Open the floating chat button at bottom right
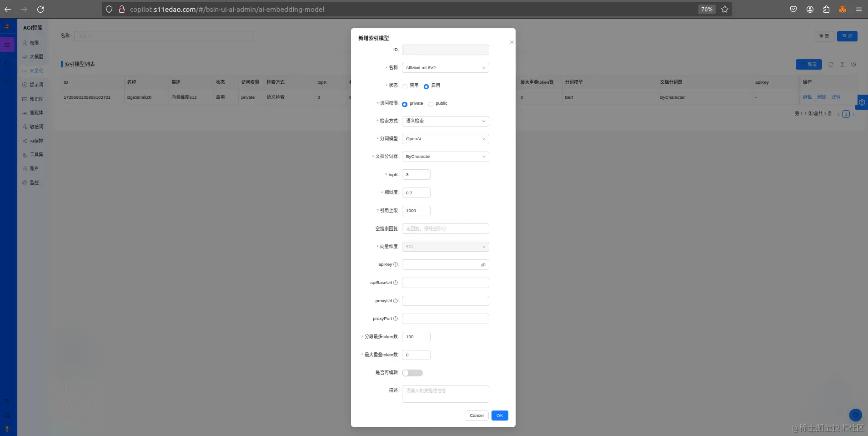Image resolution: width=868 pixels, height=436 pixels. click(855, 415)
